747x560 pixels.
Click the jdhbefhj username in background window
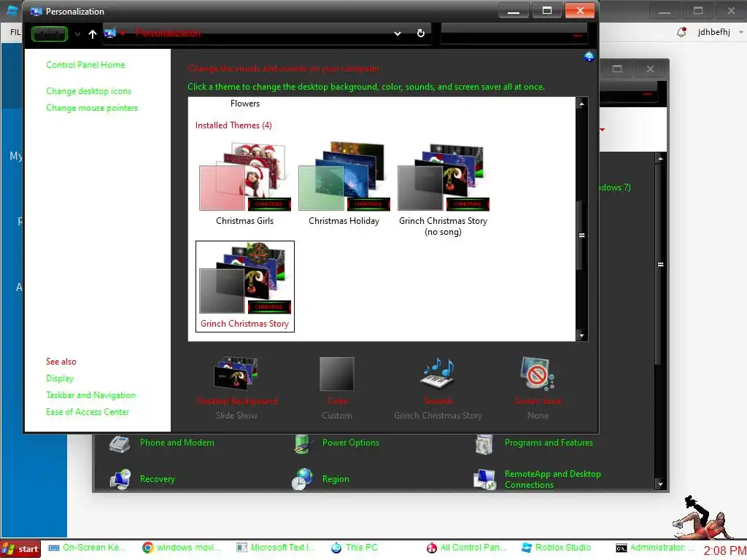coord(713,32)
